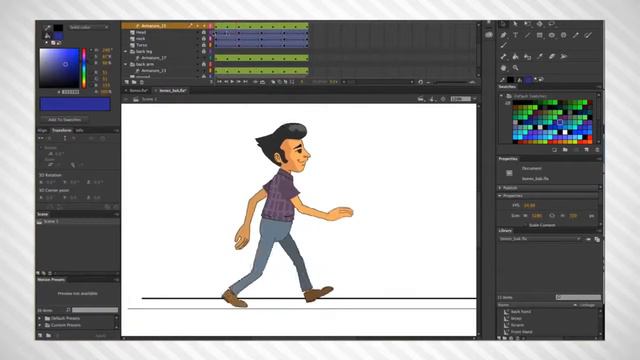The width and height of the screenshot is (640, 360).
Task: Select the Text tool
Action: (516, 36)
